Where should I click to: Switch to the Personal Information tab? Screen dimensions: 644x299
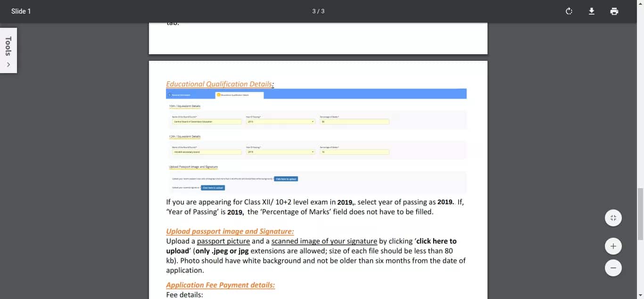click(184, 94)
